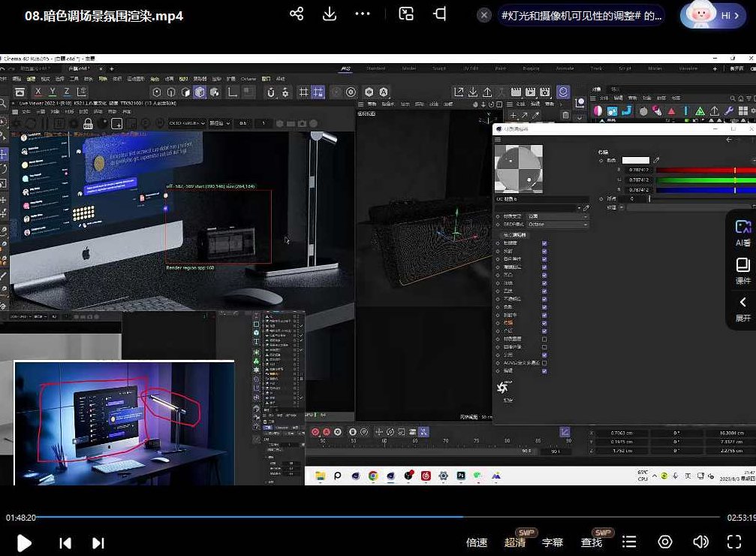The image size is (756, 556).
Task: Open the playlist icon in bottom bar
Action: tap(629, 542)
